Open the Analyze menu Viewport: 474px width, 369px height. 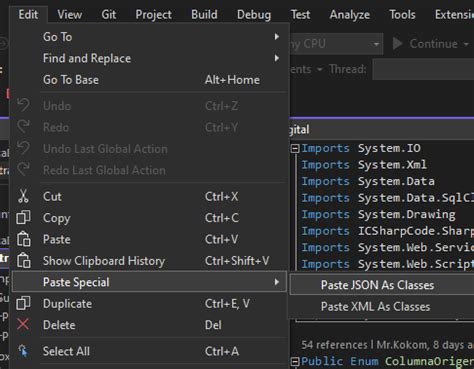[x=349, y=14]
